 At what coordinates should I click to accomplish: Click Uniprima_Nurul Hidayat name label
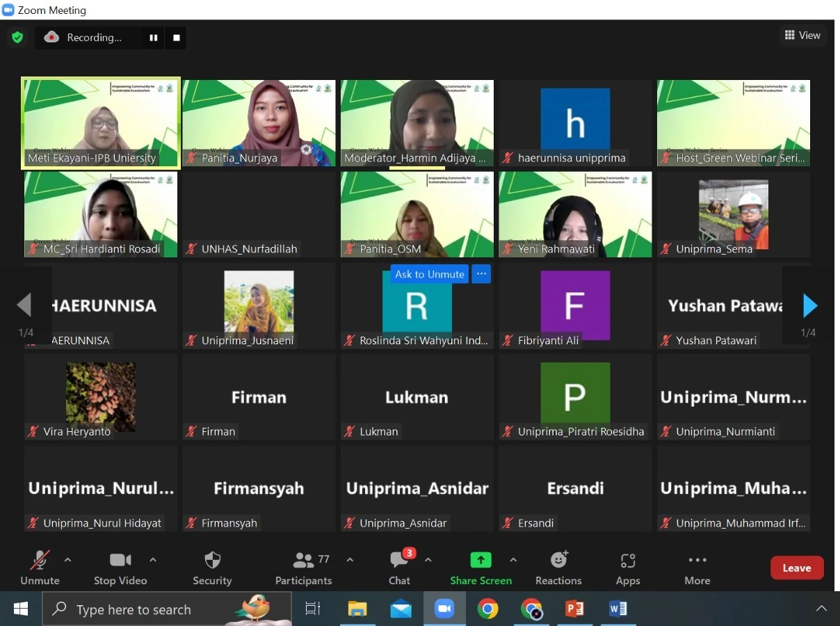102,523
